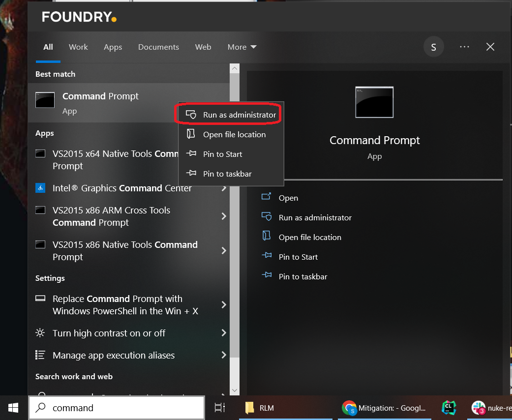
Task: Open the Windows Start button
Action: pos(13,408)
